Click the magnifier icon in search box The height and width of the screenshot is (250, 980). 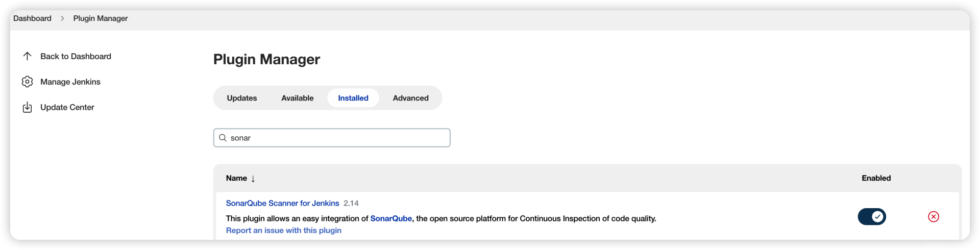pyautogui.click(x=223, y=138)
